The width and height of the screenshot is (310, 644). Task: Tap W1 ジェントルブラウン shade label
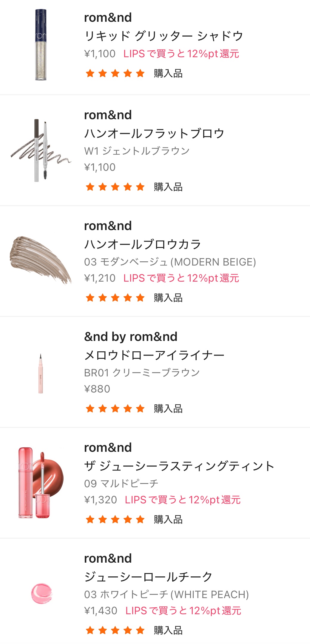coord(137,151)
